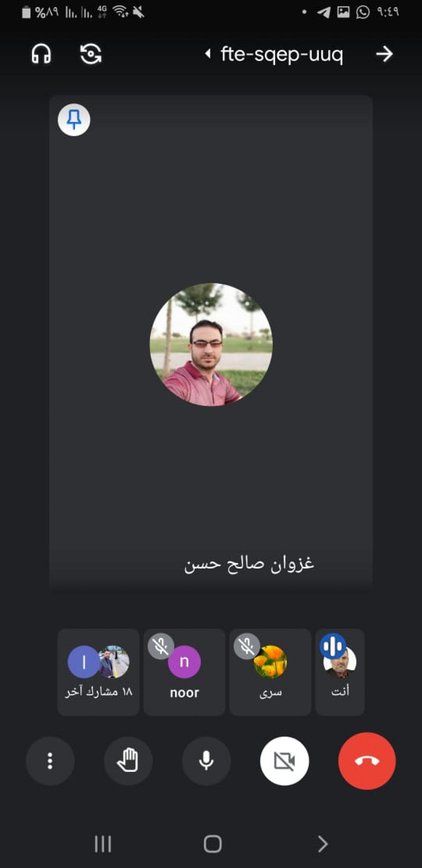This screenshot has width=422, height=868.
Task: Select the سرى participant tile with flower avatar
Action: click(x=270, y=672)
